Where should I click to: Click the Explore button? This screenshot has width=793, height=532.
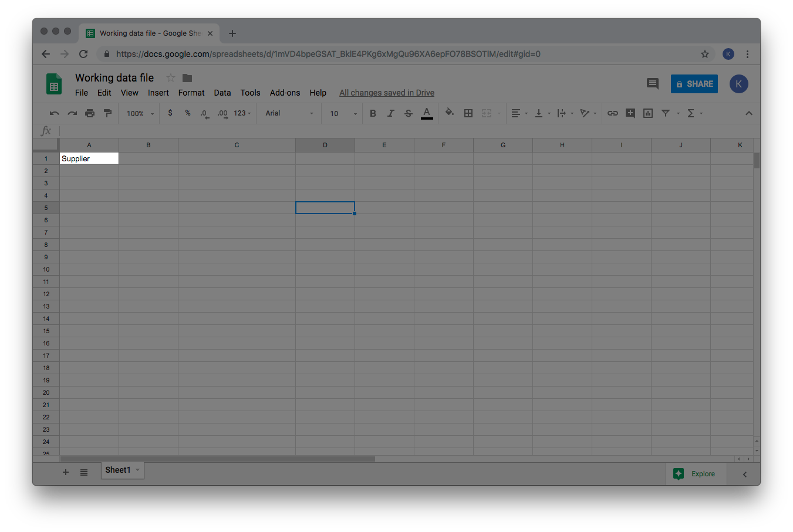[696, 474]
